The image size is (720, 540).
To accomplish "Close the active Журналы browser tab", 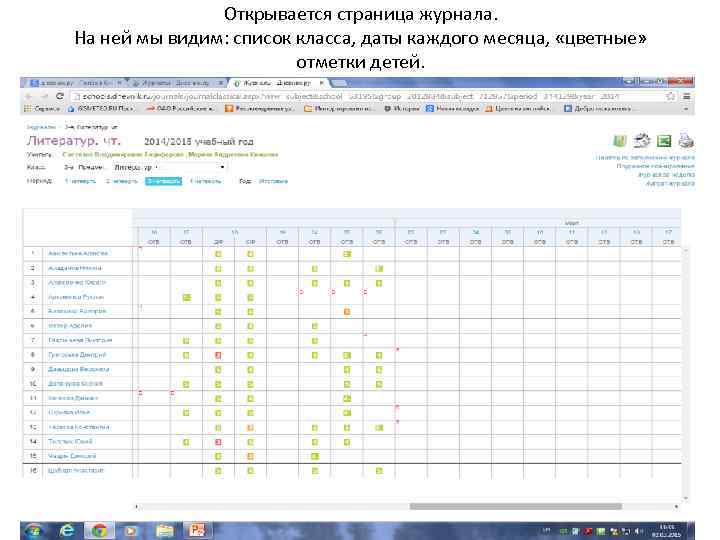I will pos(322,83).
